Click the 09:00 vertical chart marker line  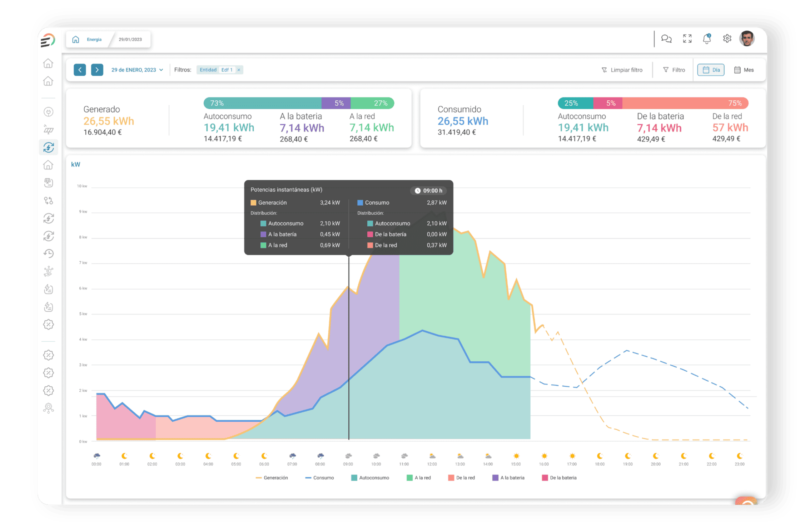(x=349, y=348)
